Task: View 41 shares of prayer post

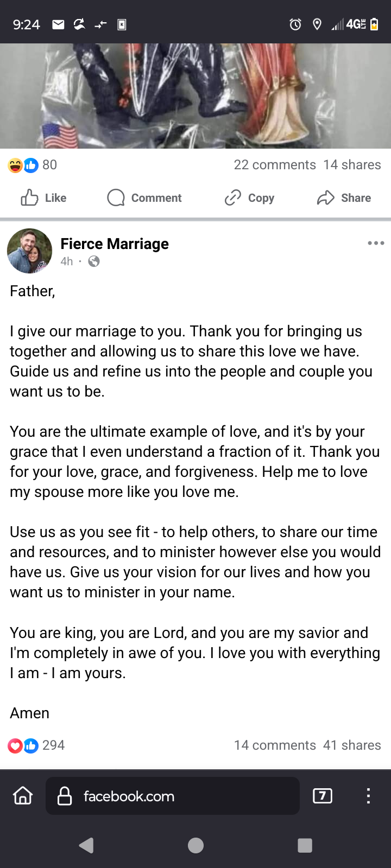Action: [352, 745]
